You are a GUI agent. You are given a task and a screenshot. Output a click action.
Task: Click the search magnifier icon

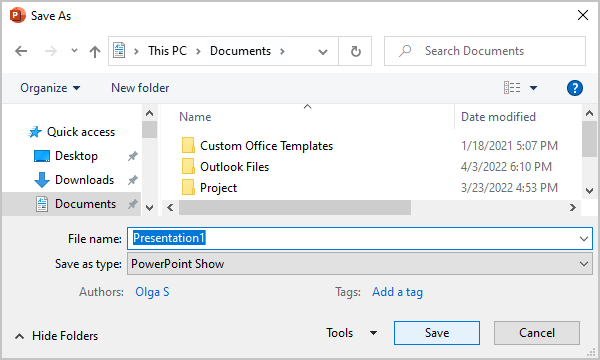click(x=405, y=51)
